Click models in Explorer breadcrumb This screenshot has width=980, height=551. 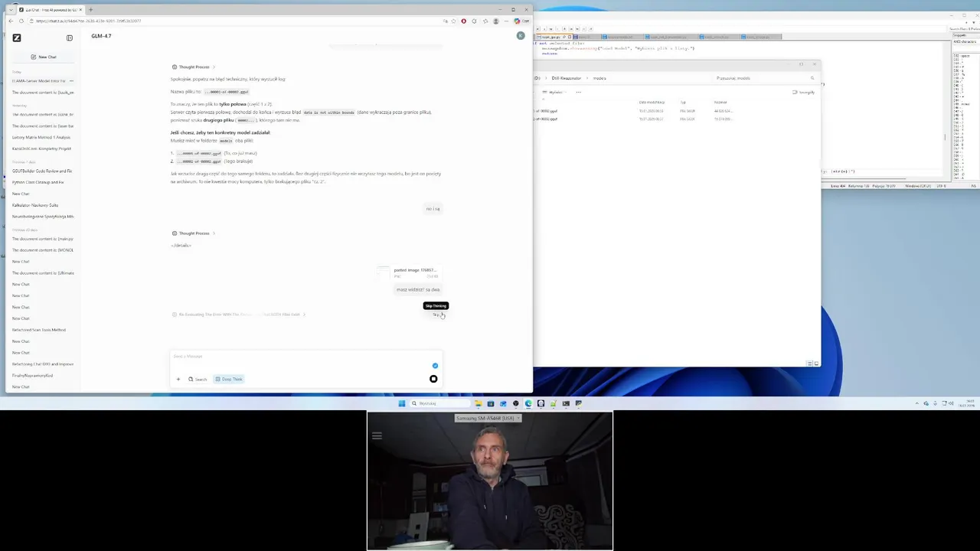click(x=599, y=78)
